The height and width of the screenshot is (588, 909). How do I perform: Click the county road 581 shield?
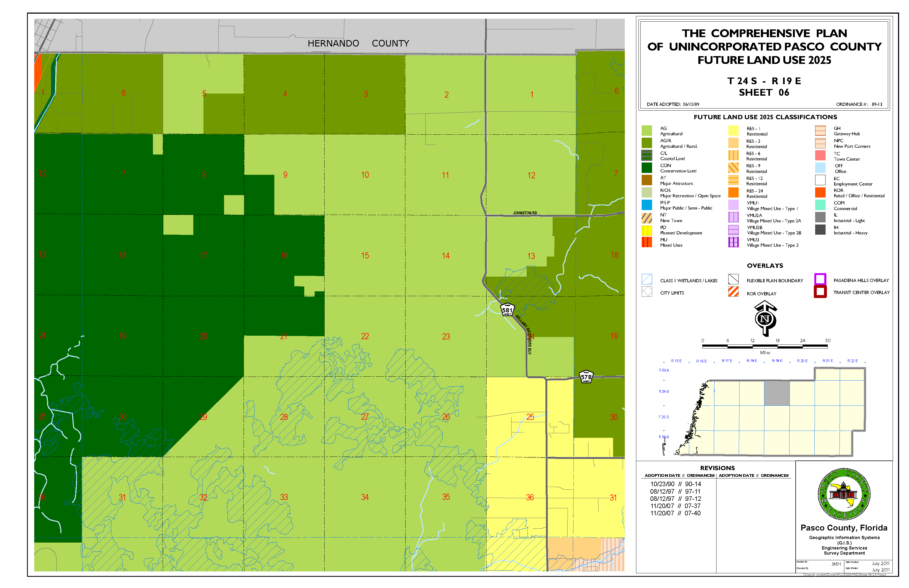coord(507,310)
